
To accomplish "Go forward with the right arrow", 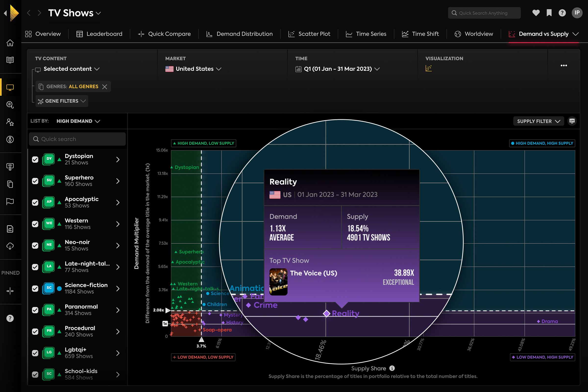I will 39,13.
